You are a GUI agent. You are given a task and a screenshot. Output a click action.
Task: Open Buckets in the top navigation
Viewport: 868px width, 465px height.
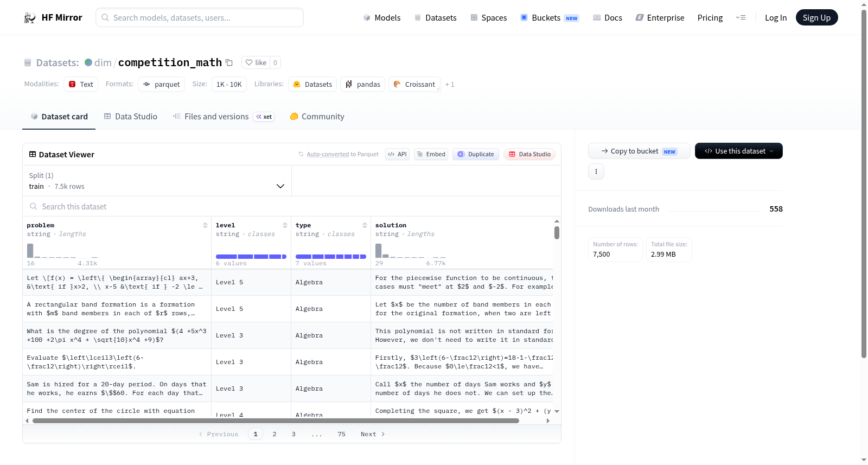click(550, 17)
